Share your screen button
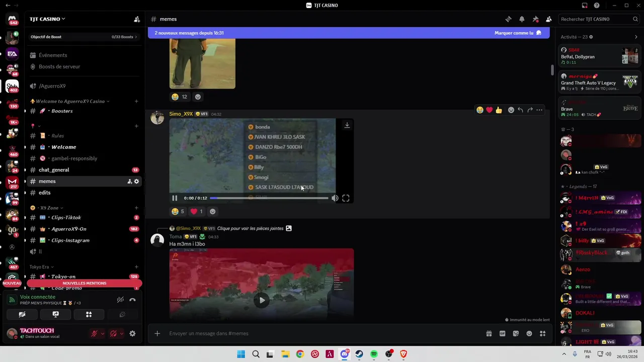Screen dimensions: 644x362 (55, 314)
